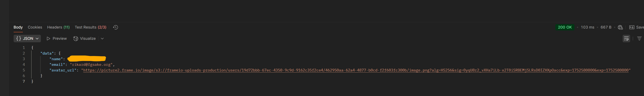
Task: Open the JSON format dropdown
Action: [x=27, y=39]
